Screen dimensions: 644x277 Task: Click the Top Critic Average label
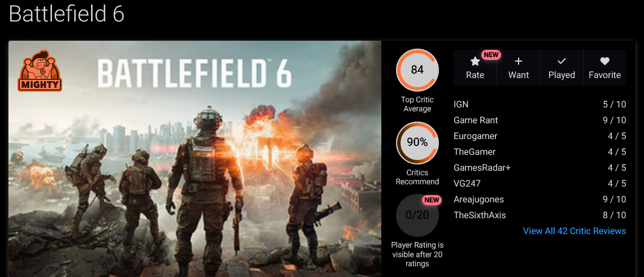pyautogui.click(x=417, y=105)
